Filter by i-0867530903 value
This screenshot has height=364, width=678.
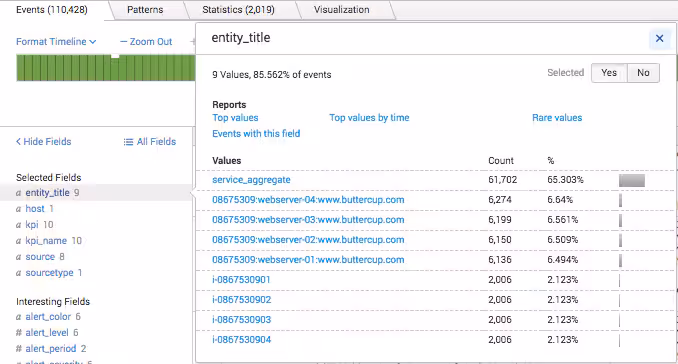pyautogui.click(x=241, y=319)
